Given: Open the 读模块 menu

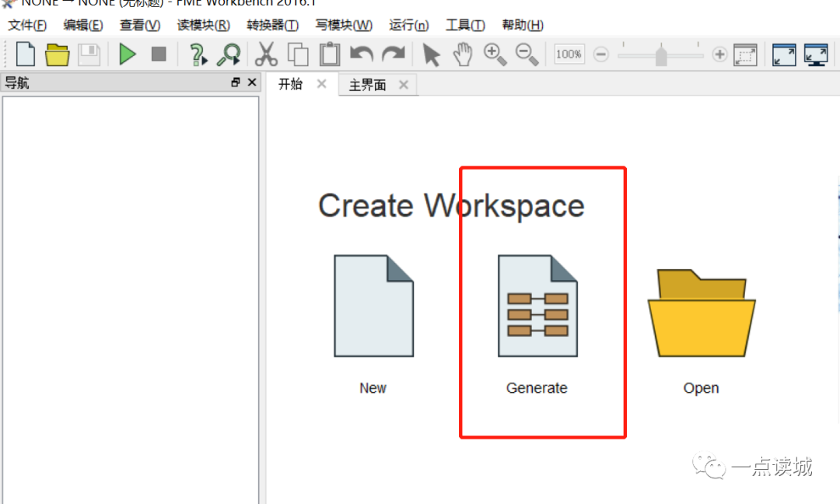Looking at the screenshot, I should (203, 25).
